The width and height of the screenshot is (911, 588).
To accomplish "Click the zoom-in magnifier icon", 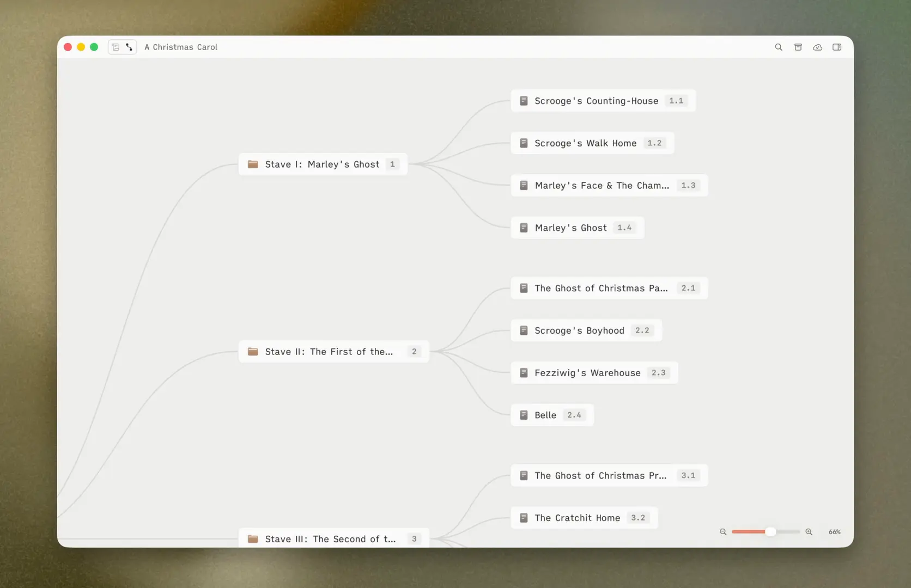I will point(809,532).
